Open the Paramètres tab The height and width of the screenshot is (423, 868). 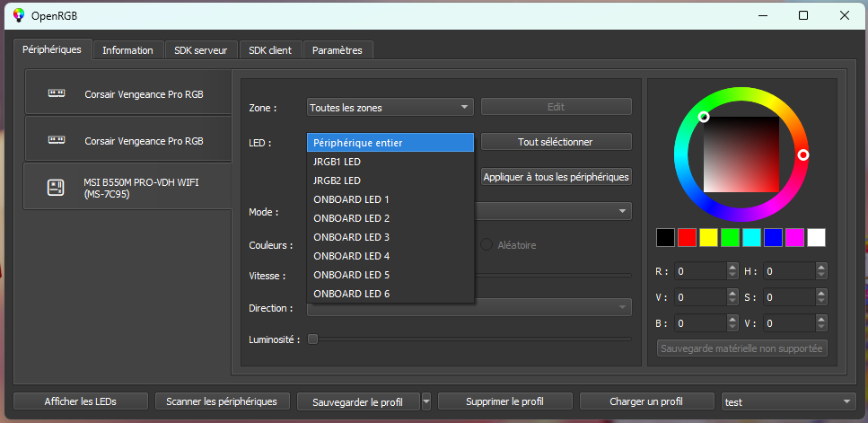tap(337, 50)
